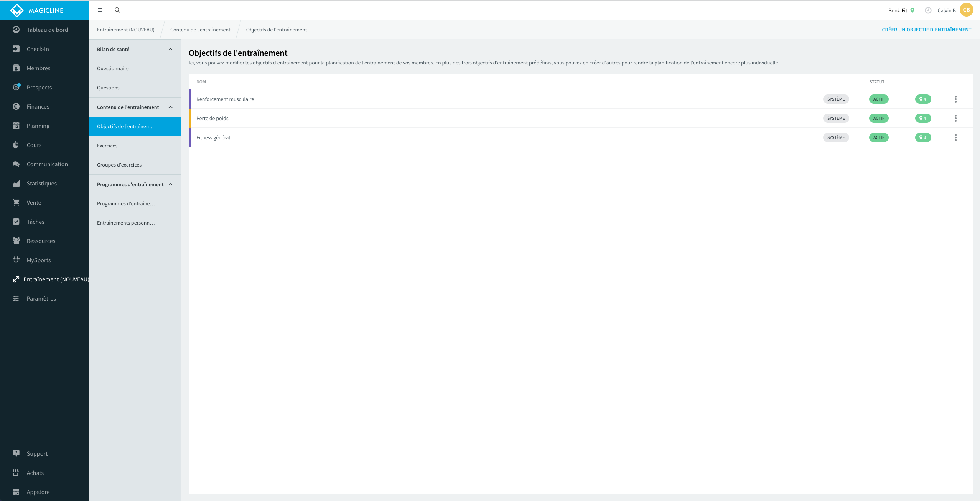Open Groupes d'exercices submenu item
980x501 pixels.
click(135, 165)
